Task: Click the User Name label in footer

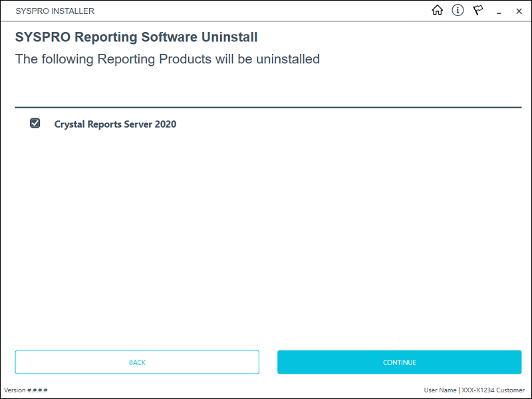Action: [x=440, y=390]
